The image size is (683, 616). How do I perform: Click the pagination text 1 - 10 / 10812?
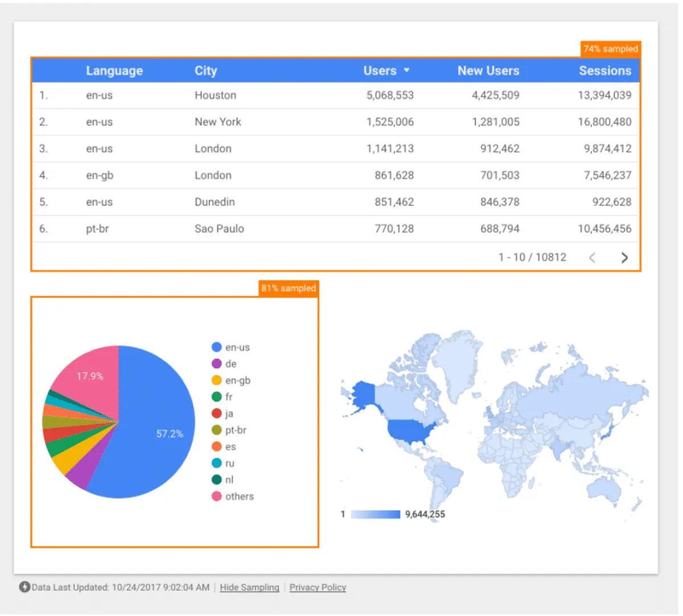tap(532, 257)
